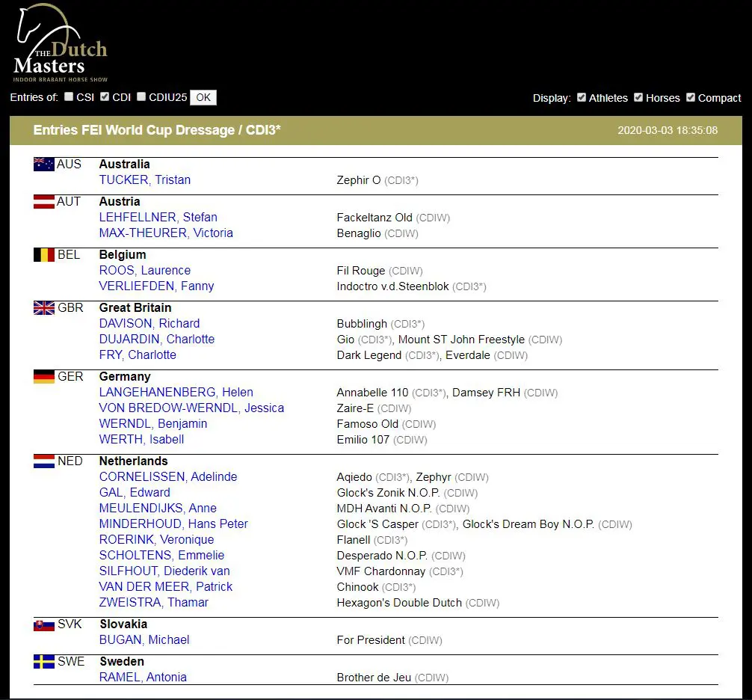This screenshot has width=752, height=700.
Task: Open athlete link DUJARDIN, Charlotte
Action: (156, 340)
